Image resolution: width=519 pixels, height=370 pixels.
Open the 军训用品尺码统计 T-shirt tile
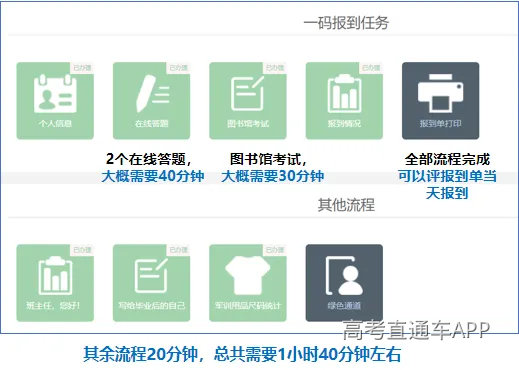coord(248,283)
